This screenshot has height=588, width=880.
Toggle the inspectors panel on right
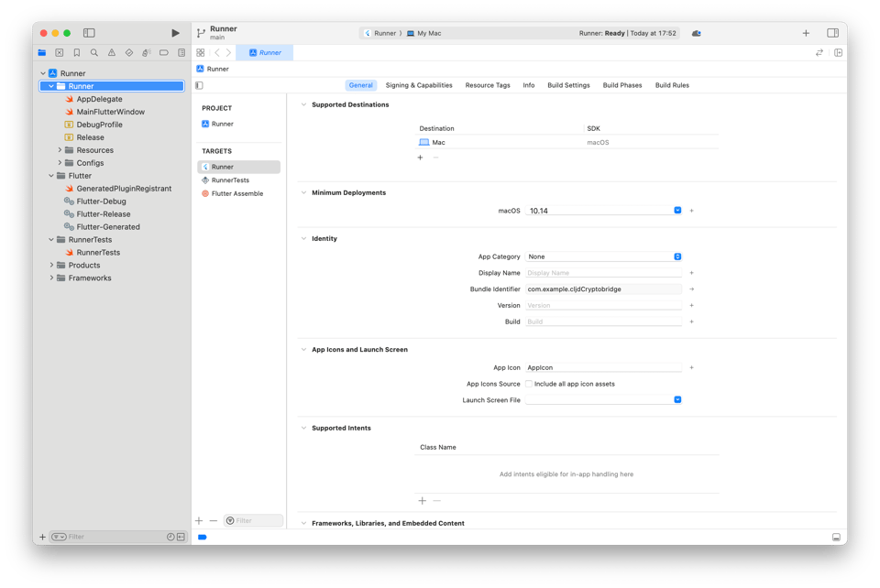coord(832,33)
